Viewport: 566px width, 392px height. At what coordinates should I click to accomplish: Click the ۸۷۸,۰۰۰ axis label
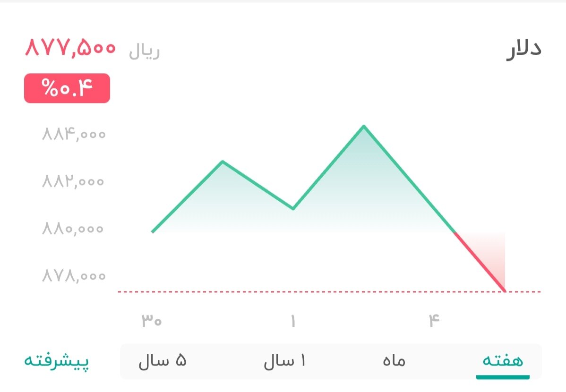(x=72, y=275)
